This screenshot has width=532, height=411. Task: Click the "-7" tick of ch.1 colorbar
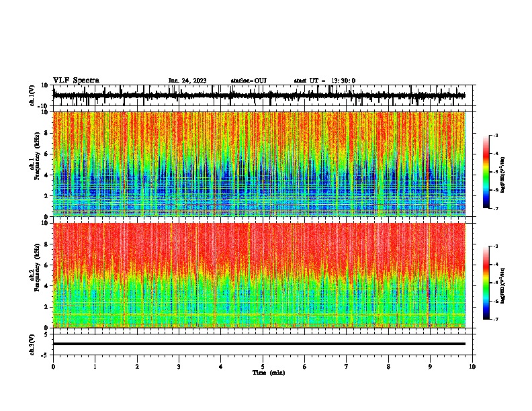pyautogui.click(x=496, y=209)
